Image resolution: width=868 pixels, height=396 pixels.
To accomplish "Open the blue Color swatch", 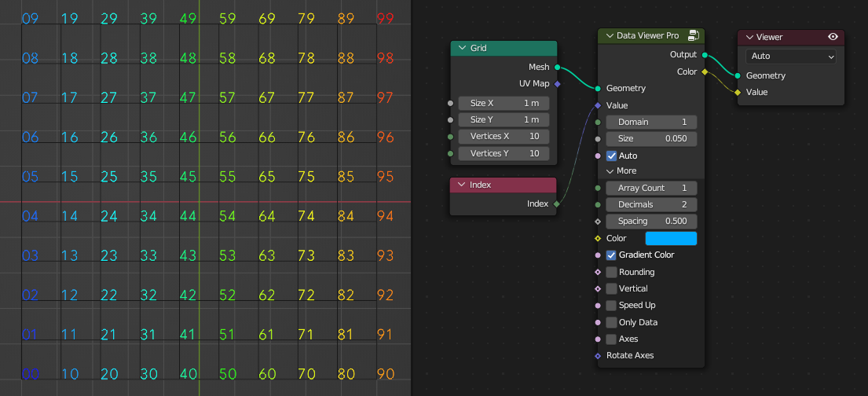I will (x=671, y=239).
